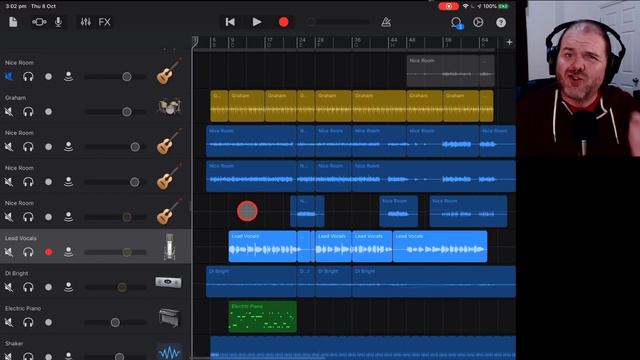Select the Lead Vocals track name
Screen dimensions: 640x360
tap(21, 238)
